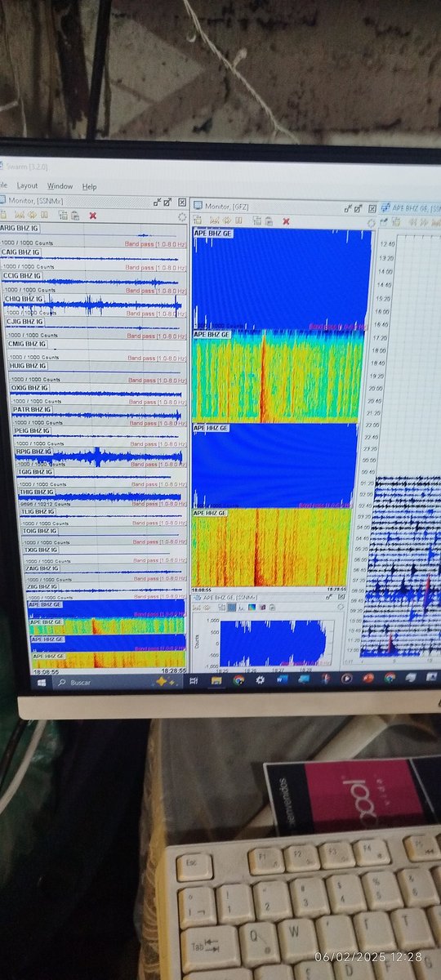The image size is (441, 980).
Task: Select the TLIG BHZ IG channel label
Action: (x=38, y=512)
